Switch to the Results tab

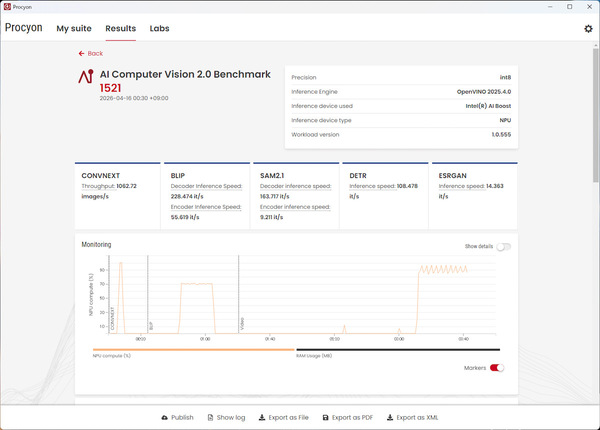click(x=121, y=29)
